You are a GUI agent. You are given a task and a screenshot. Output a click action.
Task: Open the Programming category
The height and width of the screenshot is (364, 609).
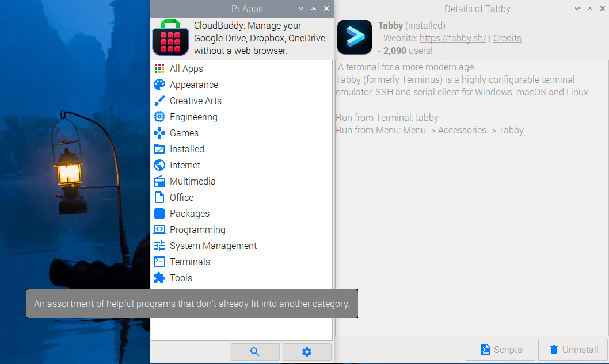pyautogui.click(x=242, y=230)
